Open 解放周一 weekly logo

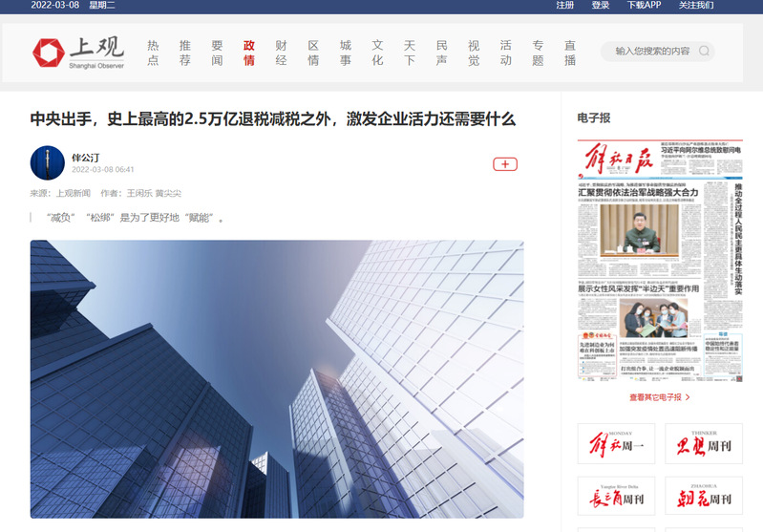tap(616, 444)
